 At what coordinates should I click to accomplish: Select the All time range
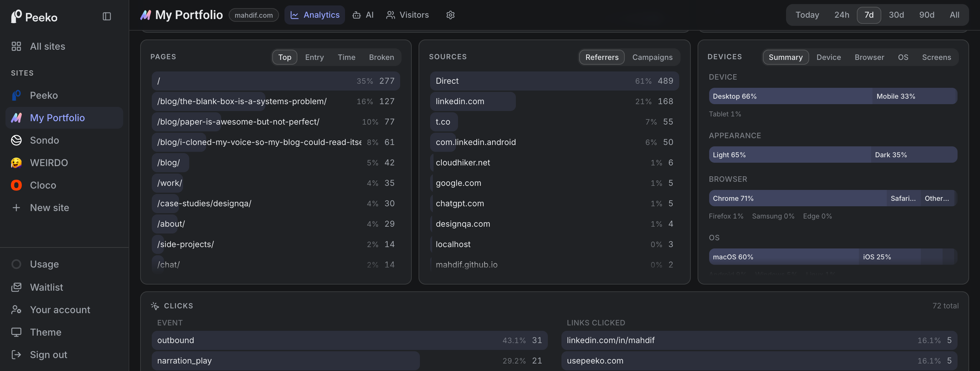coord(954,15)
